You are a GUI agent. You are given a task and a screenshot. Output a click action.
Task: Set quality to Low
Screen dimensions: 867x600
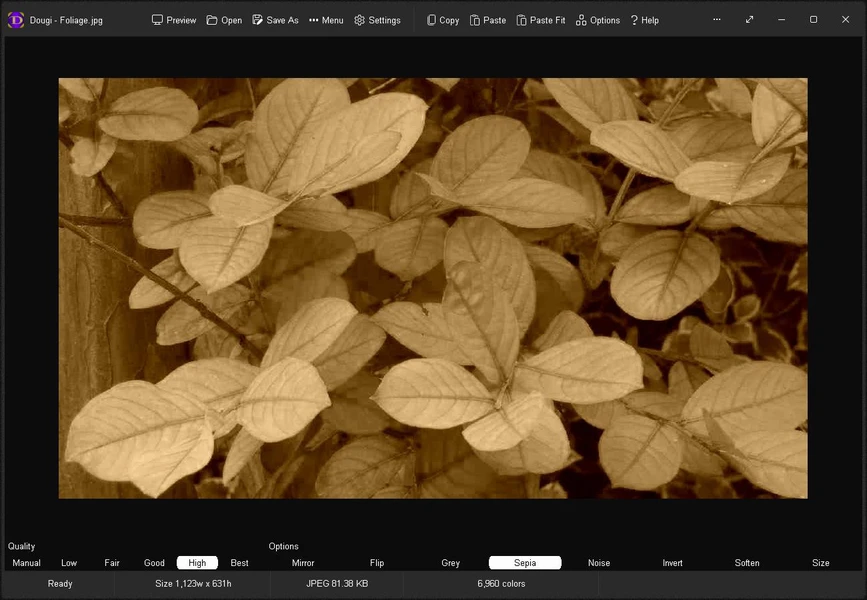[x=69, y=563]
